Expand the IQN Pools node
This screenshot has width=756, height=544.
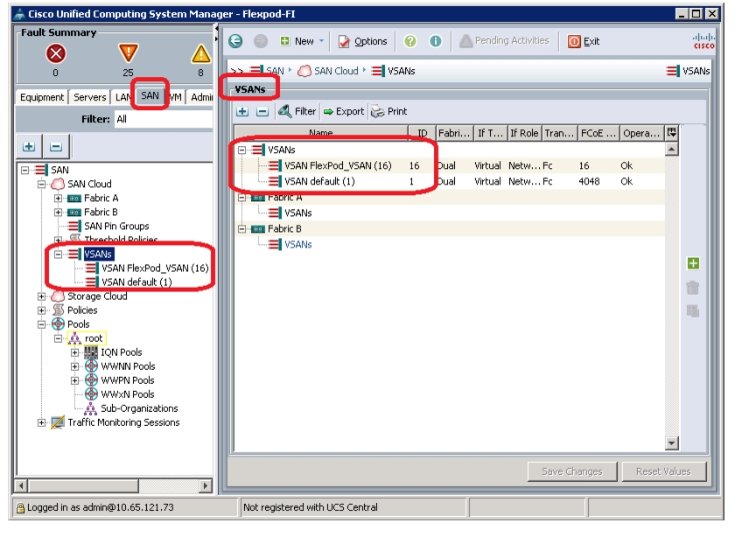(x=74, y=352)
